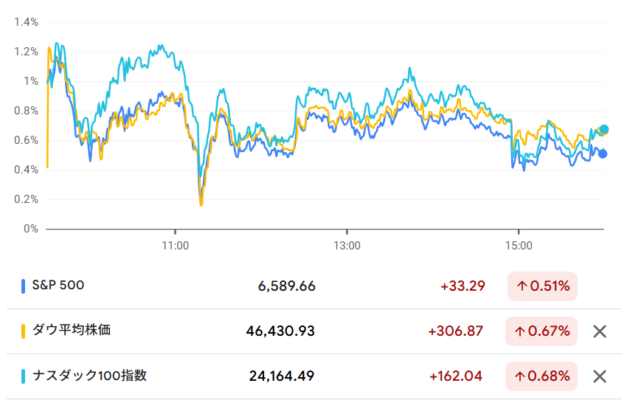Click the ↑0.51% change badge
This screenshot has height=400, width=627.
coord(543,286)
